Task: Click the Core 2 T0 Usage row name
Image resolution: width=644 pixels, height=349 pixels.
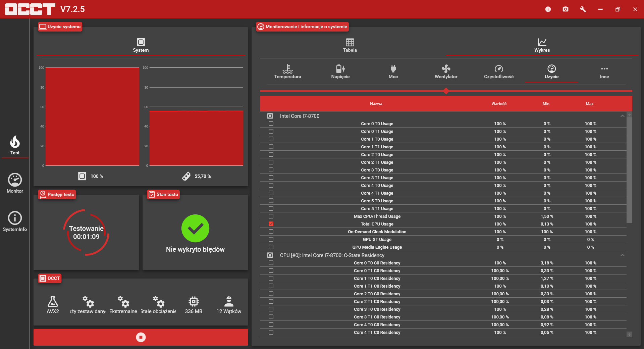Action: coord(377,155)
